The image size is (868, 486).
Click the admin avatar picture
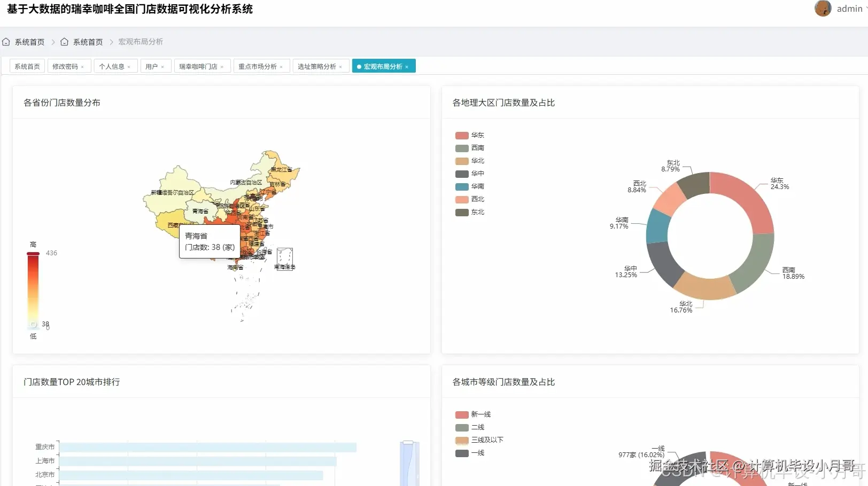[x=823, y=9]
